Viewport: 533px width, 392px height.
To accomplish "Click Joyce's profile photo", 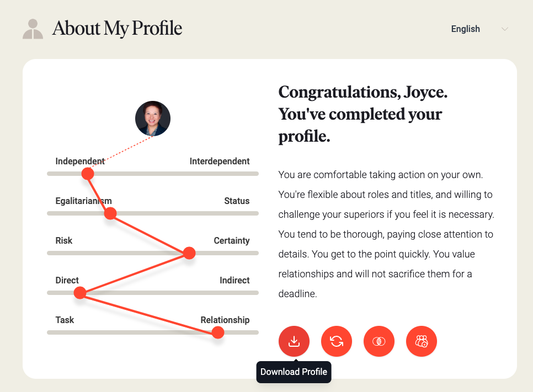I will 153,119.
